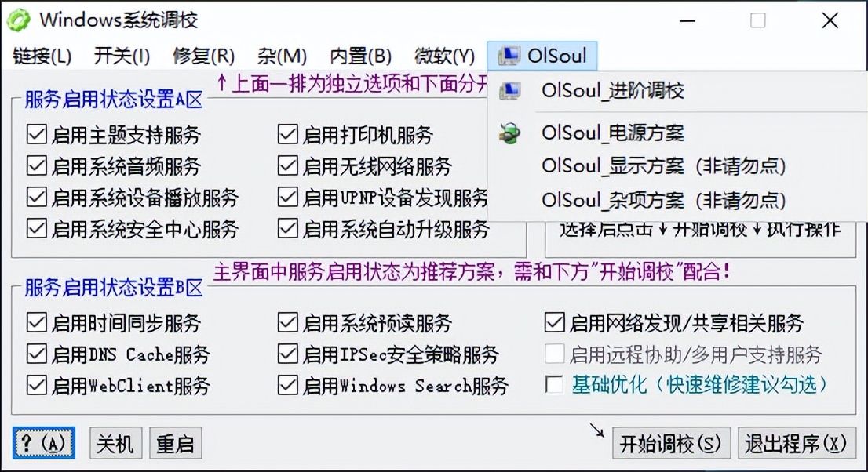The width and height of the screenshot is (868, 472).
Task: Open the 链接(L) menu
Action: tap(42, 56)
